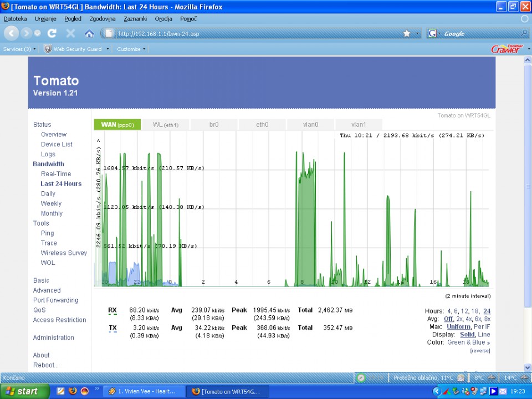
Task: Click the [reverse] color link
Action: coord(480,351)
